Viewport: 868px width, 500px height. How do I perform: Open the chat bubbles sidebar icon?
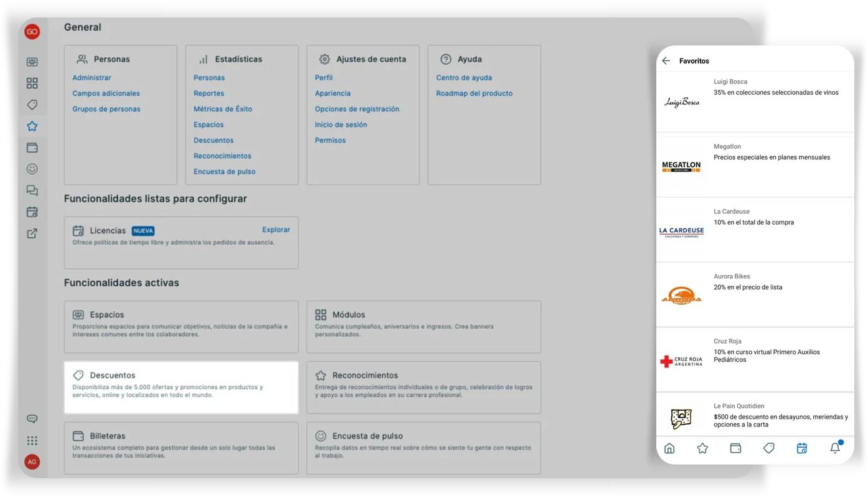[32, 191]
